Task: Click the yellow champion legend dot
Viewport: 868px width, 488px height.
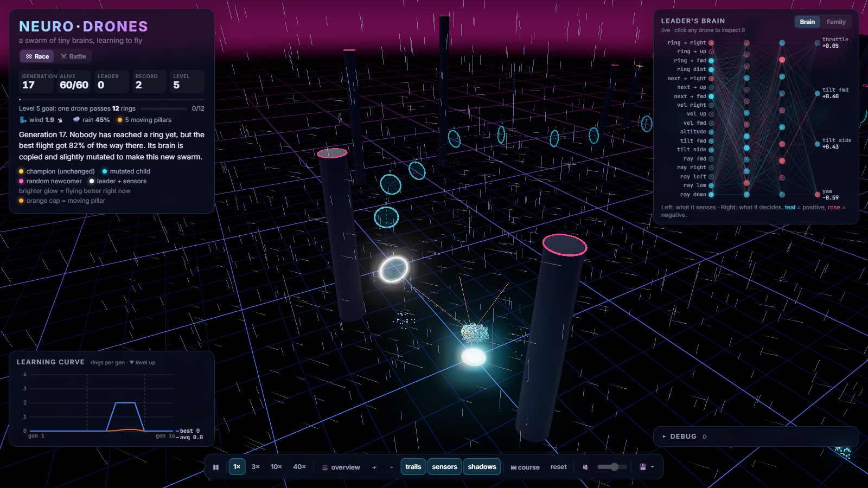Action: coord(21,171)
